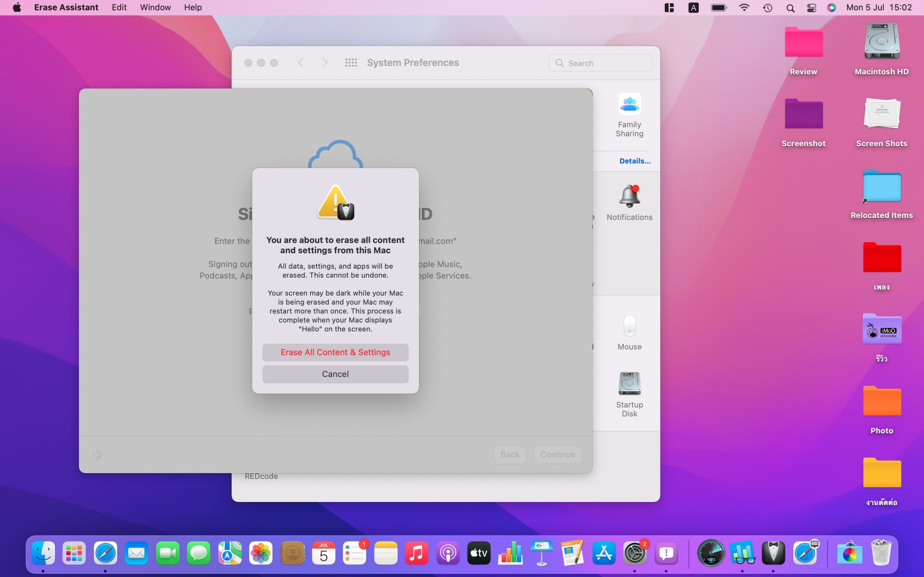Image resolution: width=924 pixels, height=577 pixels.
Task: Open the Window menu
Action: (x=155, y=7)
